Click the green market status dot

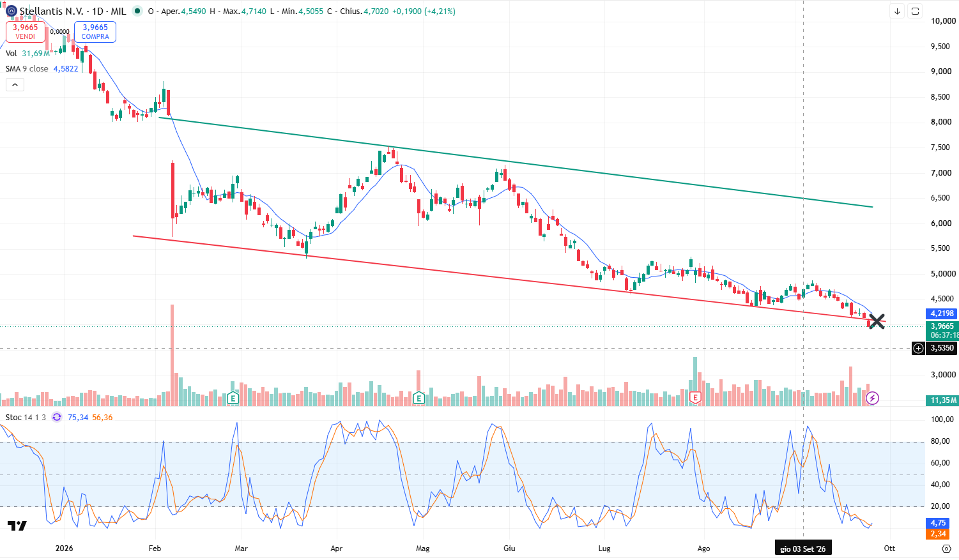[x=137, y=11]
